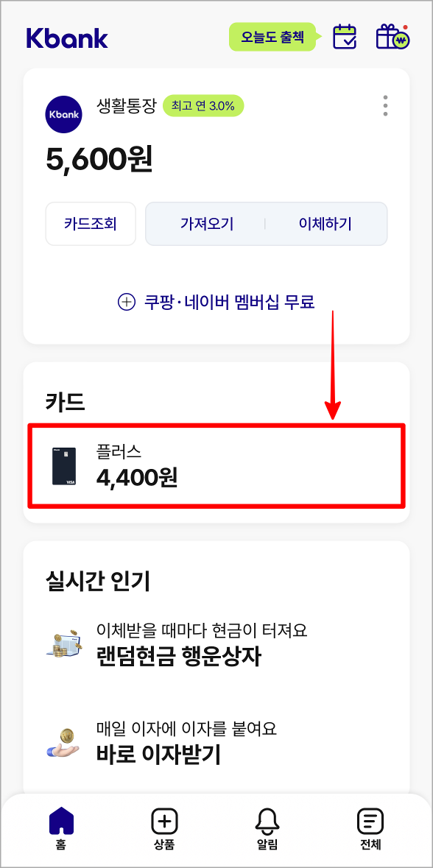The image size is (433, 868).
Task: Open the attendance calendar check icon
Action: tap(343, 37)
